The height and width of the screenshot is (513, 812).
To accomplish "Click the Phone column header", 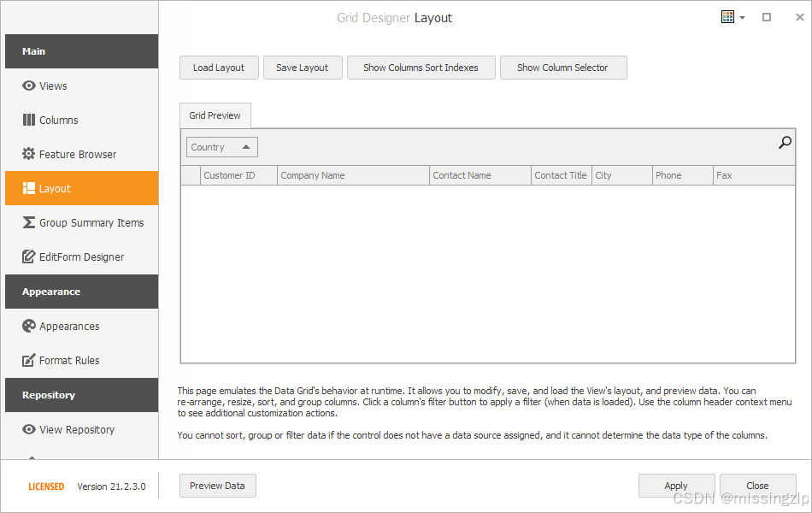I will coord(683,175).
